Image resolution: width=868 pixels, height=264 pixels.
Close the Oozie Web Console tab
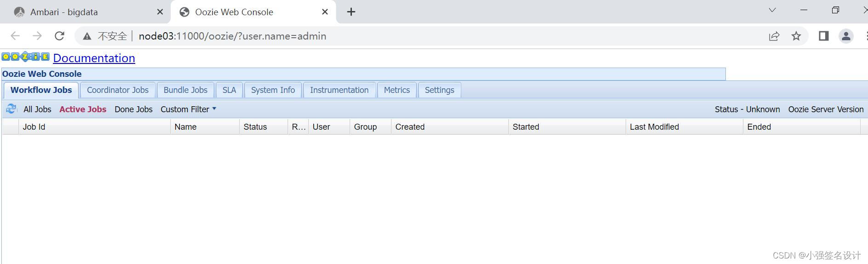tap(325, 12)
